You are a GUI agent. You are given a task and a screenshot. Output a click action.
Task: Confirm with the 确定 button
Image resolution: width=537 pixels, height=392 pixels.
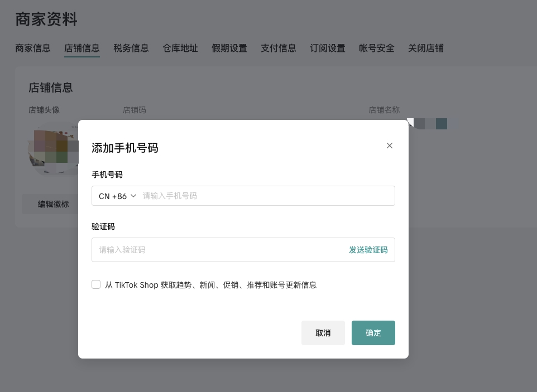point(373,333)
